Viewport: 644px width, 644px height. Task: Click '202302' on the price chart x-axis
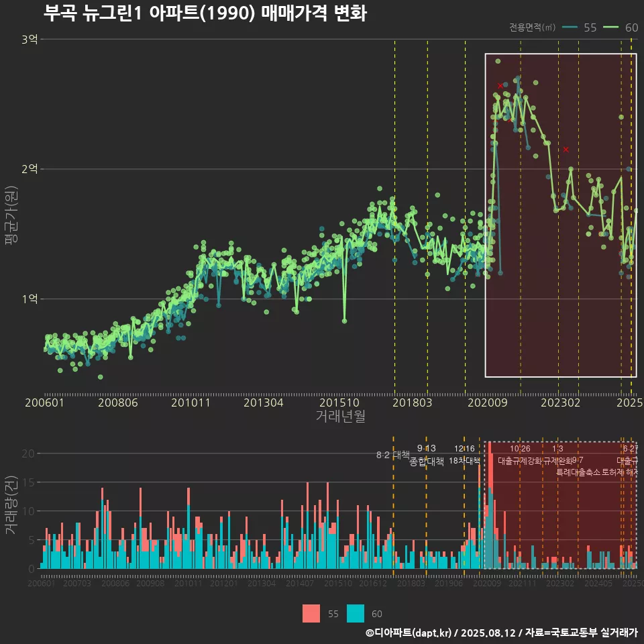561,402
